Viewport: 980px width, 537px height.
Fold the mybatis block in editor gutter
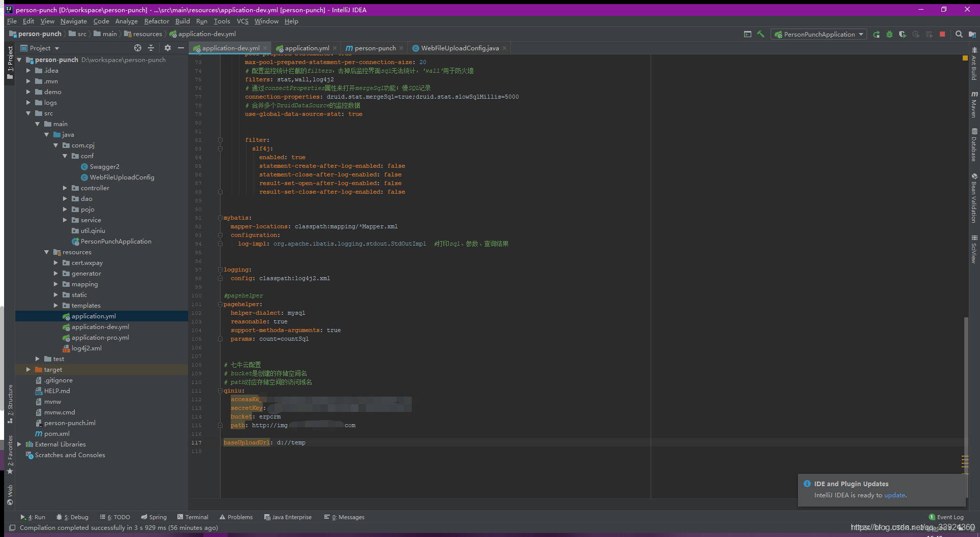220,218
